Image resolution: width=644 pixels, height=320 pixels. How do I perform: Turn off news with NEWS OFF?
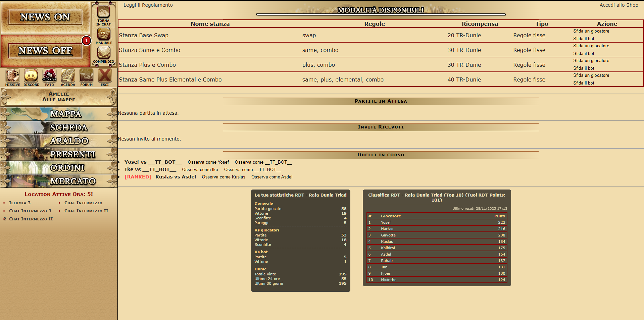pos(45,51)
